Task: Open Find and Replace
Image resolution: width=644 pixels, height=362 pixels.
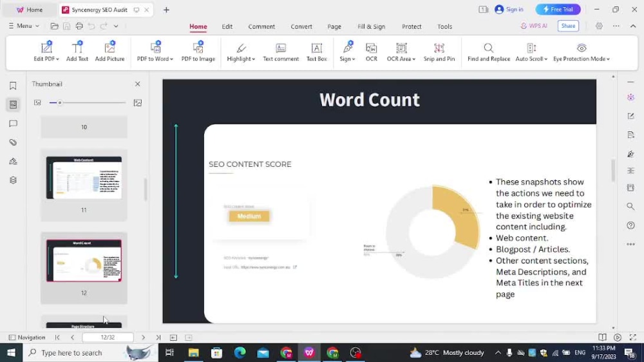Action: coord(488,52)
